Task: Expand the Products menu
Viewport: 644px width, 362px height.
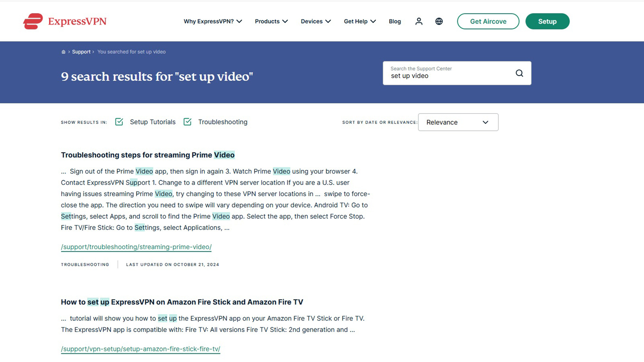Action: click(x=271, y=21)
